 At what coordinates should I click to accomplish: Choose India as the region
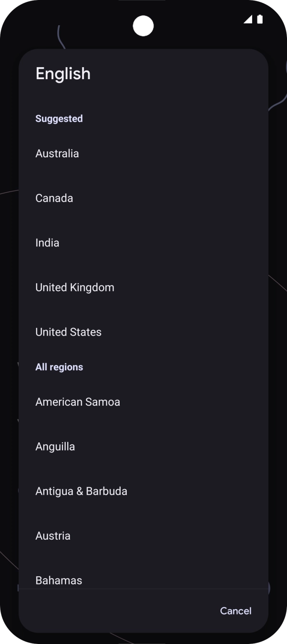point(47,243)
